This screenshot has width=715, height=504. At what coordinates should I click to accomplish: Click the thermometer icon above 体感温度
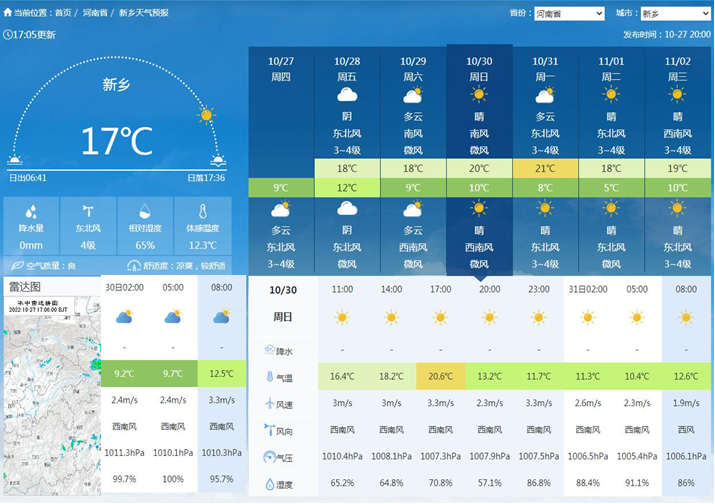coord(202,212)
